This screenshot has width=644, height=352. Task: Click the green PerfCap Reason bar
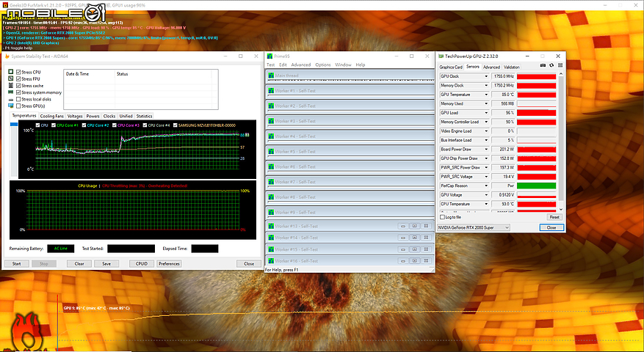[x=536, y=186]
